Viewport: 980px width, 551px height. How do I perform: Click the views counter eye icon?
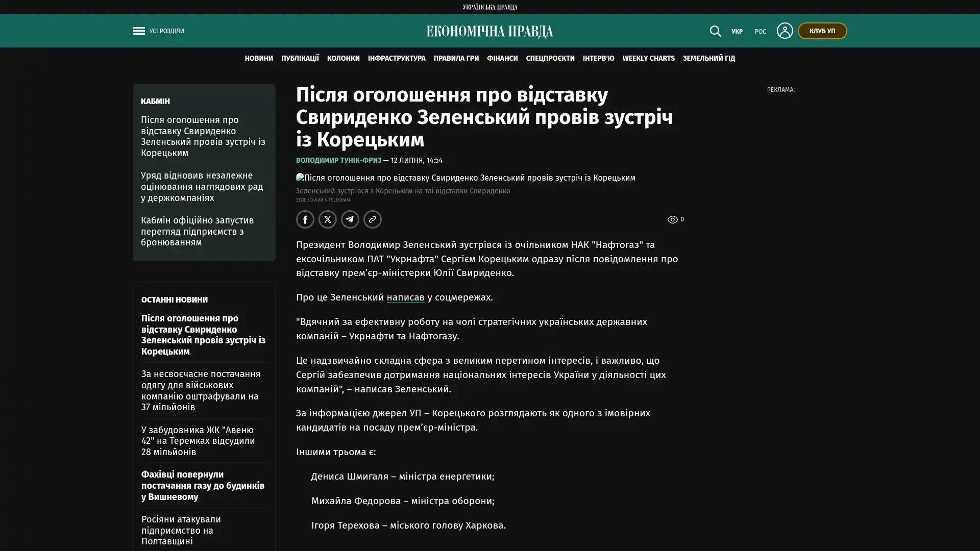click(x=672, y=219)
